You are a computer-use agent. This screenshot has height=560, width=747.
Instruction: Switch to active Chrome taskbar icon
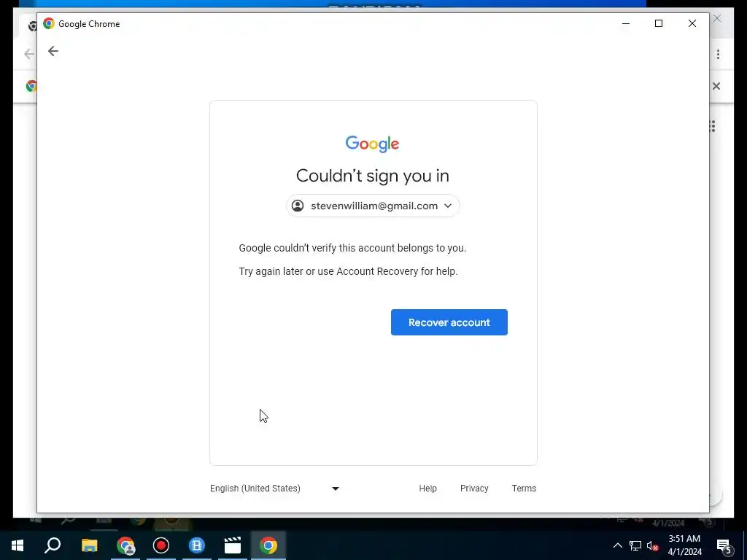coord(268,545)
